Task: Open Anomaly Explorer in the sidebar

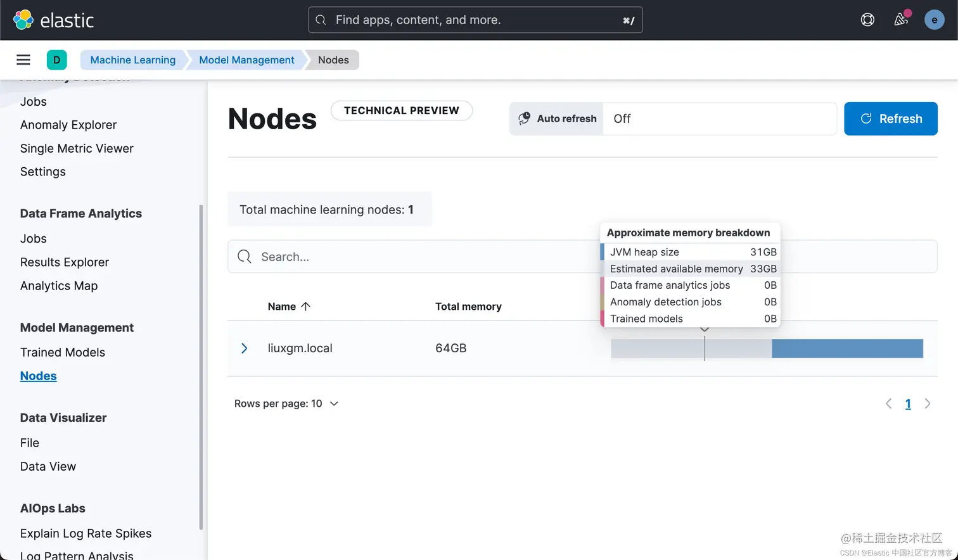Action: point(68,125)
